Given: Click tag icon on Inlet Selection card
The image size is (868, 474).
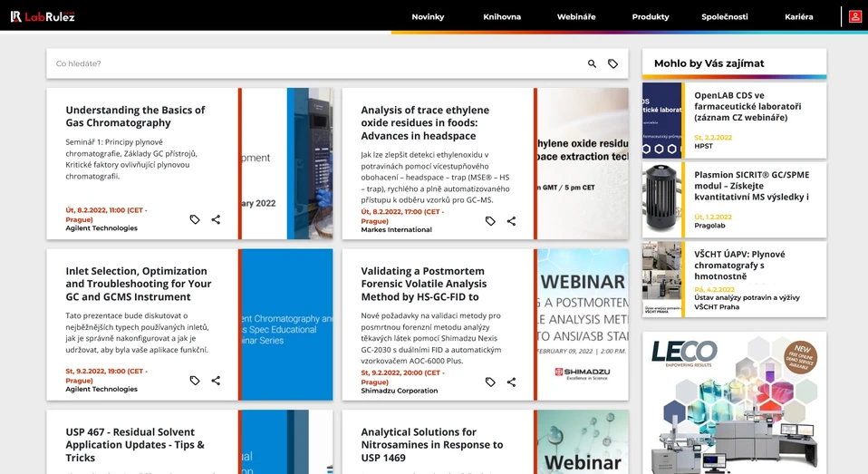Looking at the screenshot, I should coord(195,381).
